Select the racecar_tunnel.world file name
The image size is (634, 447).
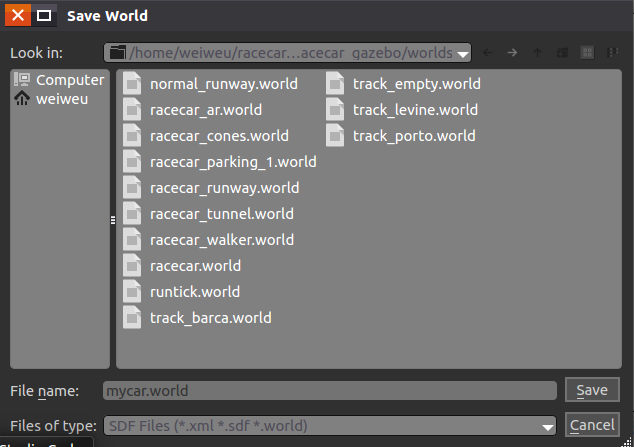[x=222, y=214]
